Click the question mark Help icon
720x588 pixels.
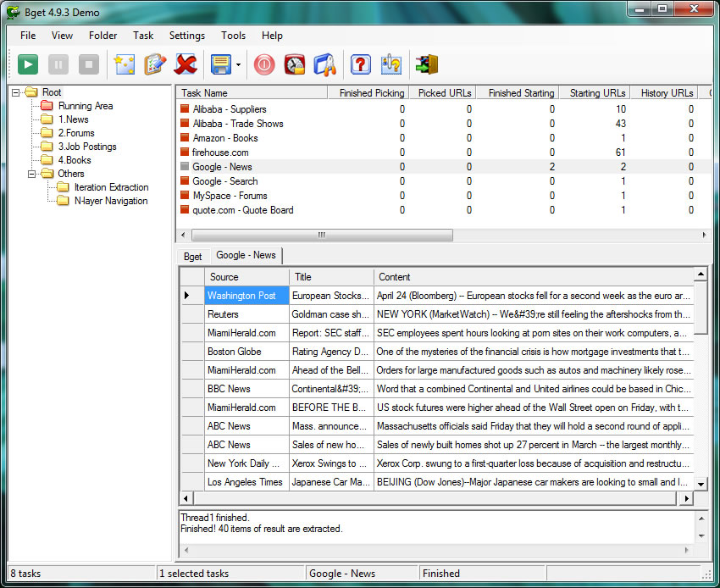(x=361, y=64)
